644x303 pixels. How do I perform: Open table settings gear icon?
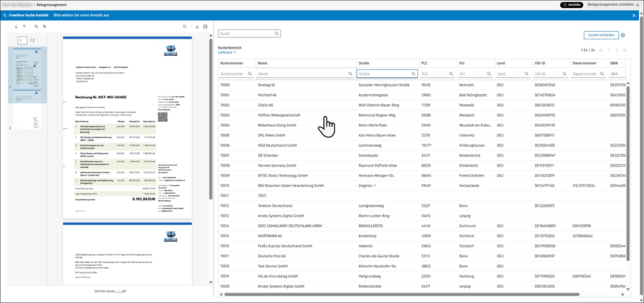pos(623,35)
